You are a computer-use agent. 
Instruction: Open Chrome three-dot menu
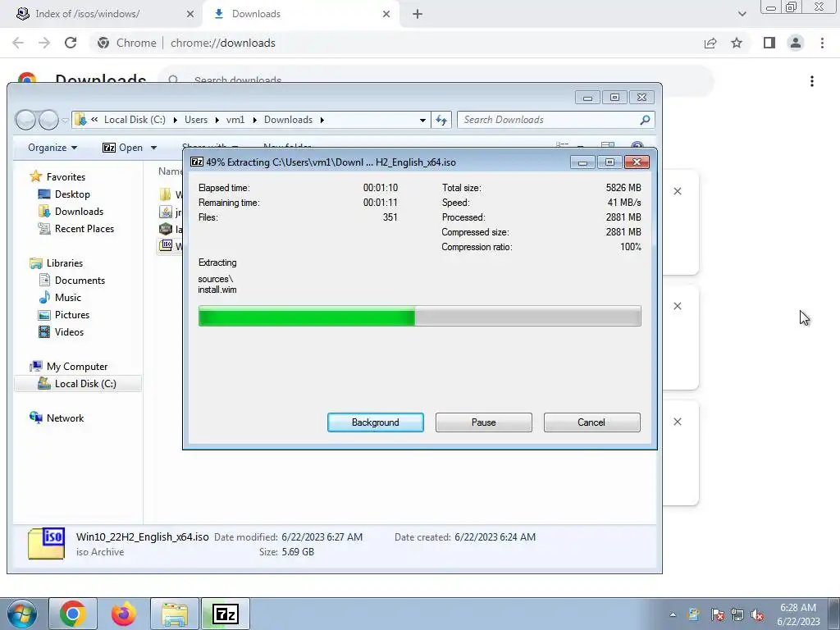(822, 43)
